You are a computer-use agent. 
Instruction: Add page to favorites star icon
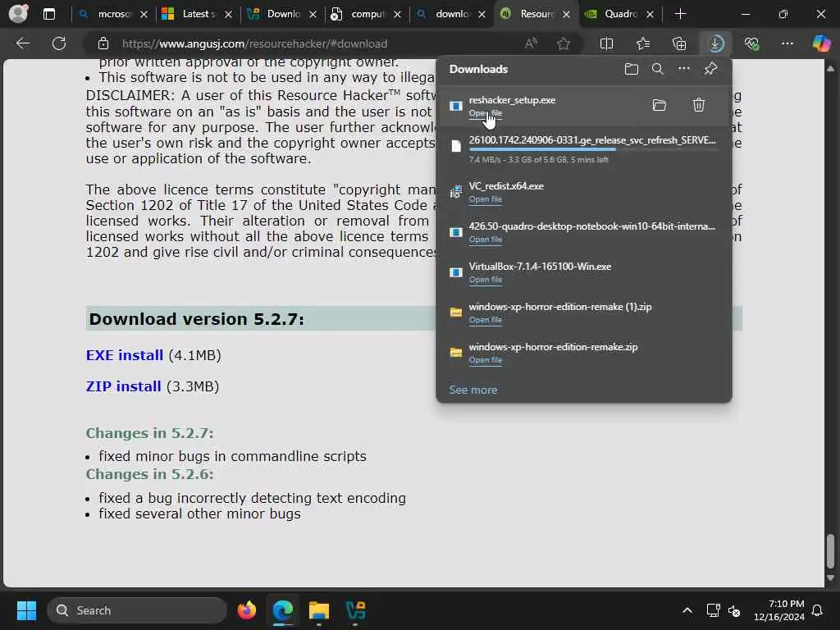pos(563,43)
